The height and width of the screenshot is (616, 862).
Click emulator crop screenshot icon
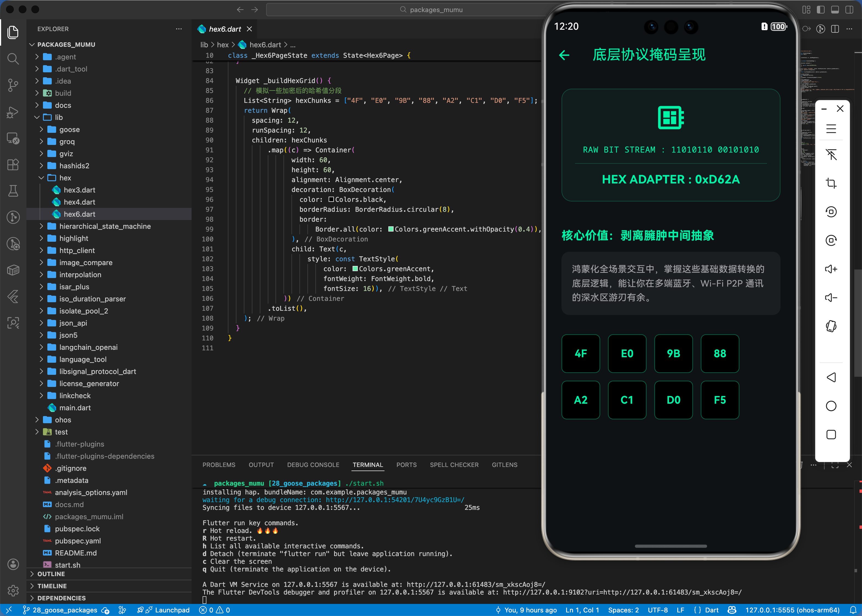[831, 183]
